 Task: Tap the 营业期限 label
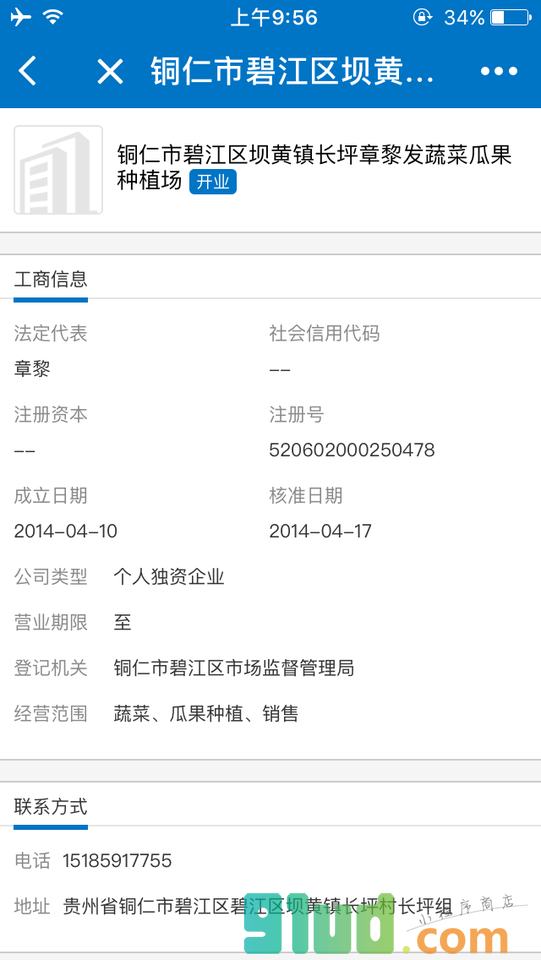(51, 623)
